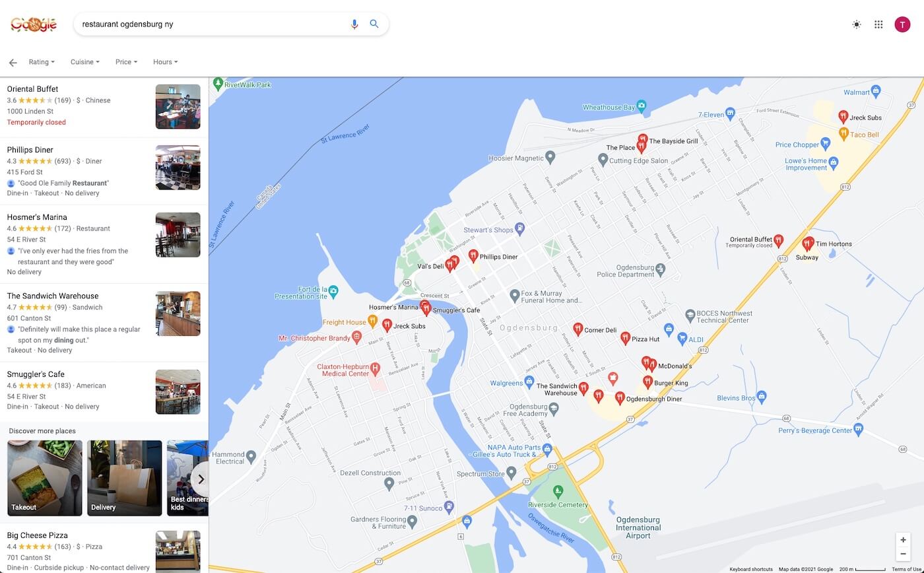924x573 pixels.
Task: Click the magnifying glass search icon
Action: pos(374,24)
